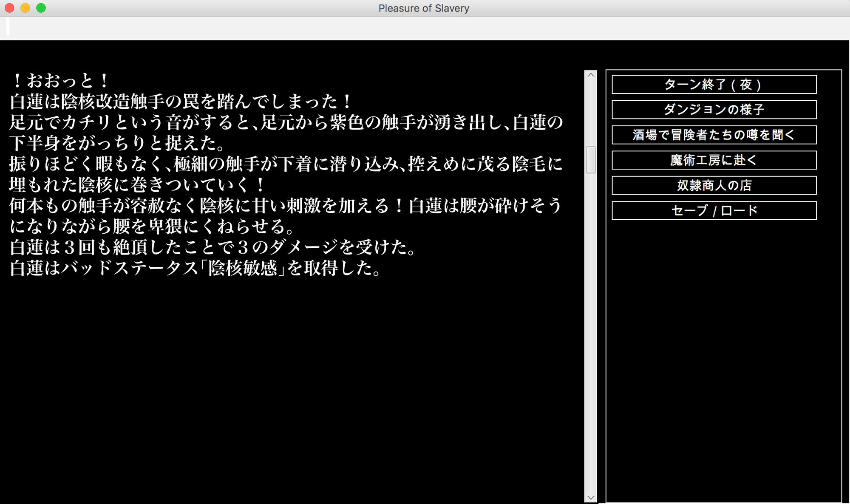Screen dimensions: 850x504
Task: Maximize window with green button
Action: click(x=41, y=8)
